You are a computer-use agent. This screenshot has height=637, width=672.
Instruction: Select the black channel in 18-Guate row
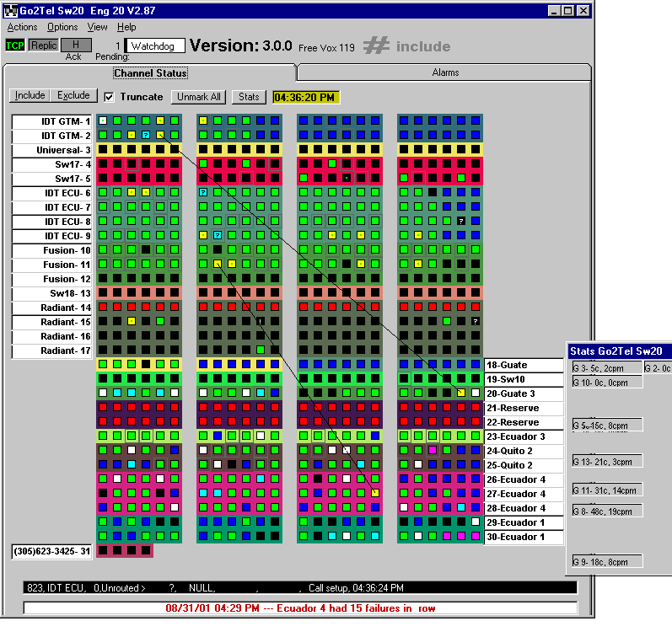[146, 364]
